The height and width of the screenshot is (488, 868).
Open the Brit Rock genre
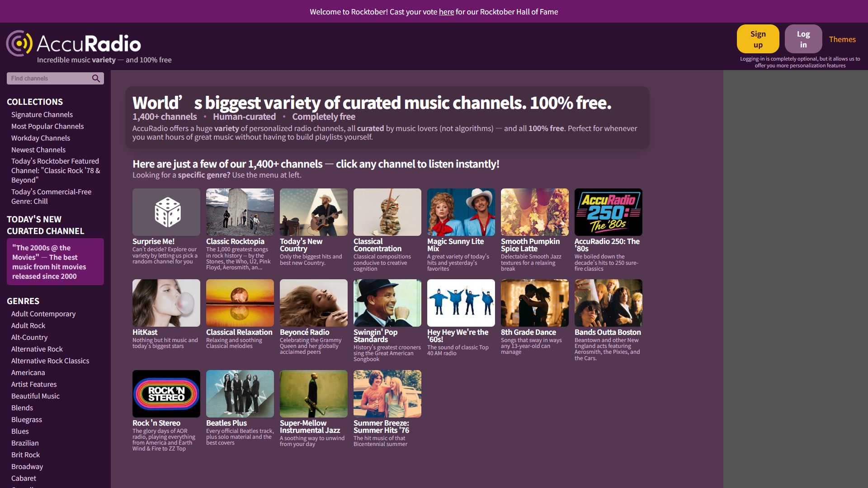click(25, 455)
